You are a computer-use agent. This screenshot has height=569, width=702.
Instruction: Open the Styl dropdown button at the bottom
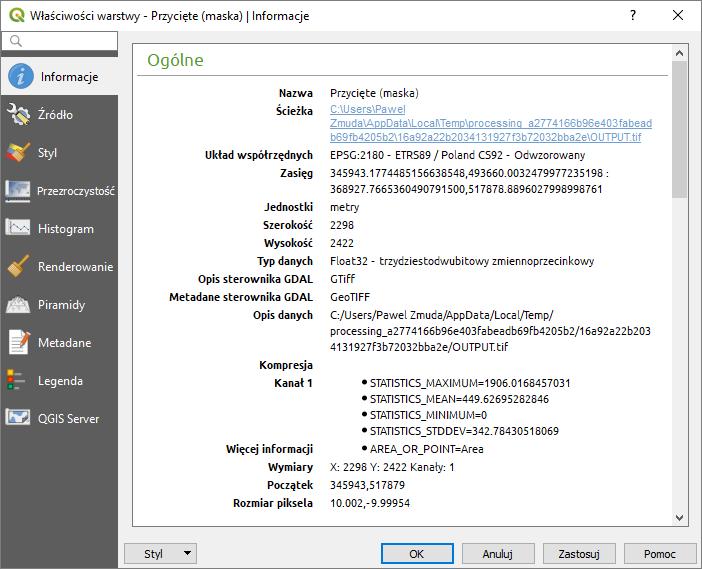pos(160,554)
